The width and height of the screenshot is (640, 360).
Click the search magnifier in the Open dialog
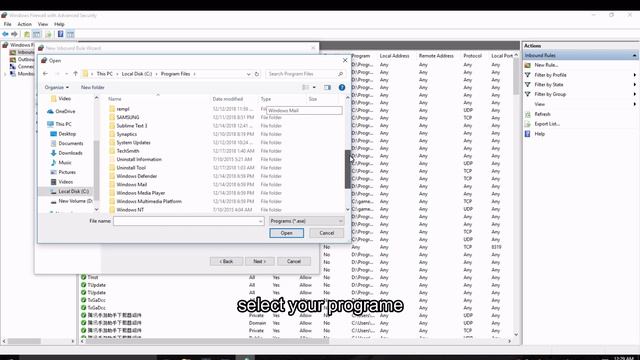(x=340, y=74)
